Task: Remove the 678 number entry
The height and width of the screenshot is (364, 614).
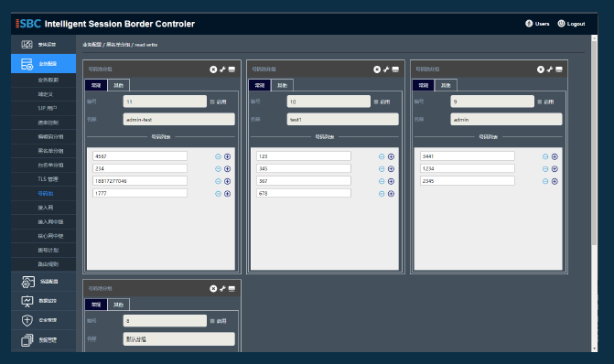Action: (x=382, y=194)
